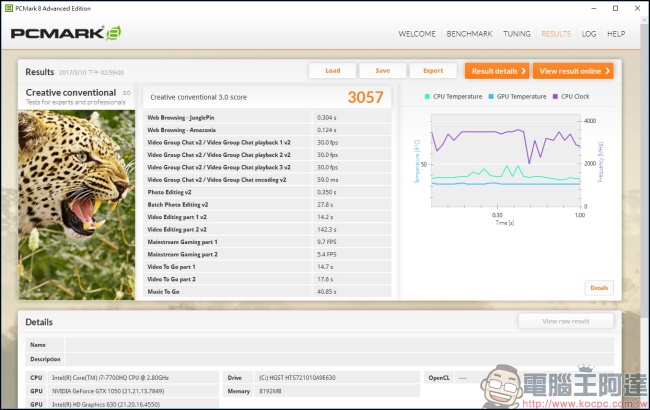The image size is (650, 410).
Task: Select the Web Browsing - Amazonia row
Action: click(x=267, y=130)
